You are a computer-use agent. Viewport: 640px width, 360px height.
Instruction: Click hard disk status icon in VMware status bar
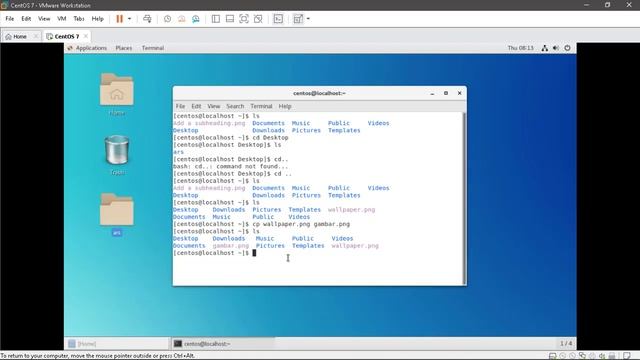pyautogui.click(x=553, y=356)
